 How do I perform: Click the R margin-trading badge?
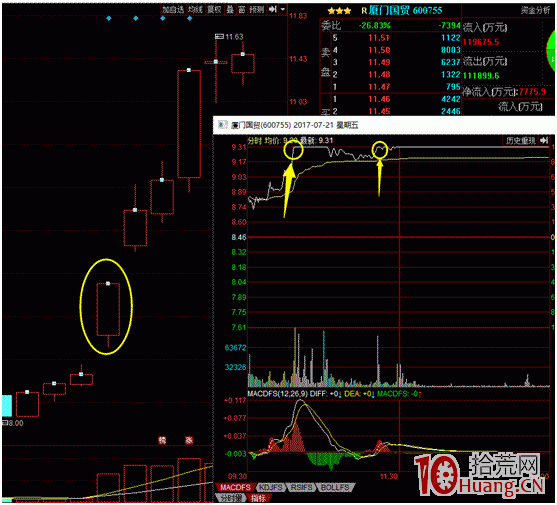(364, 11)
